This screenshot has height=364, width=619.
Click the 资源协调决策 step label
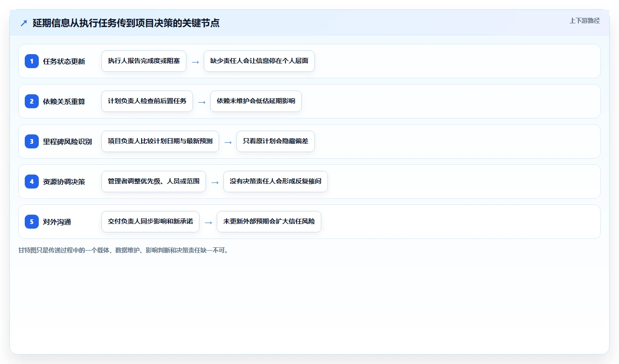coord(64,182)
